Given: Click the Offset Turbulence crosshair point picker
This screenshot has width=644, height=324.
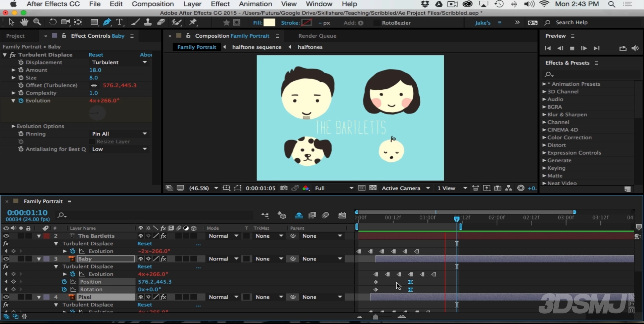Looking at the screenshot, I should (x=94, y=85).
